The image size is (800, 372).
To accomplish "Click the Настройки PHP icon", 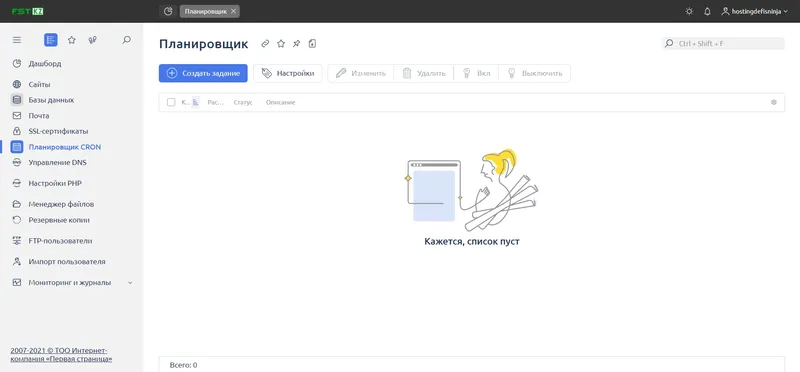I will point(17,184).
